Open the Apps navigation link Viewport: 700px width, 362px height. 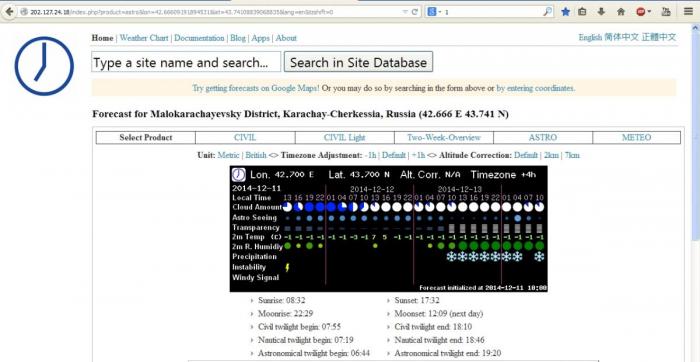click(x=261, y=38)
